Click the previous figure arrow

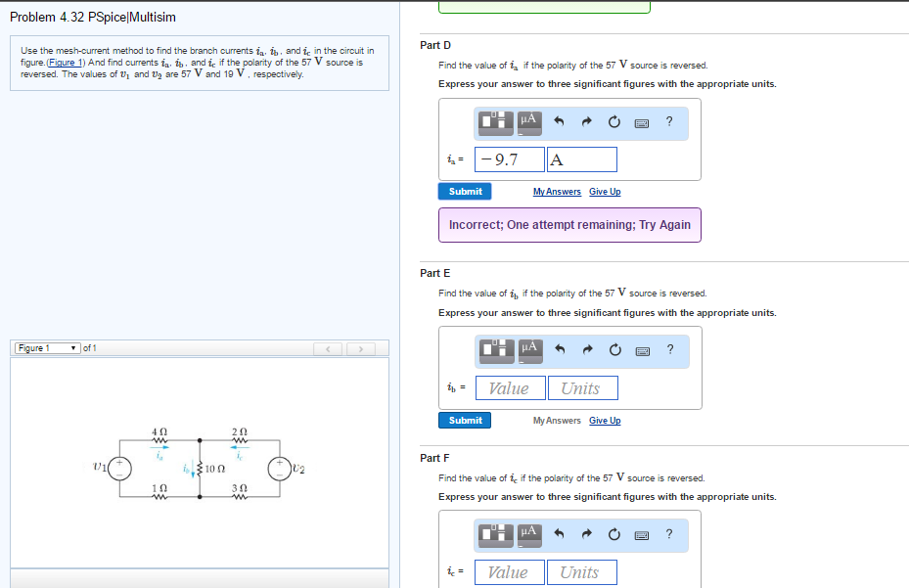tap(328, 347)
